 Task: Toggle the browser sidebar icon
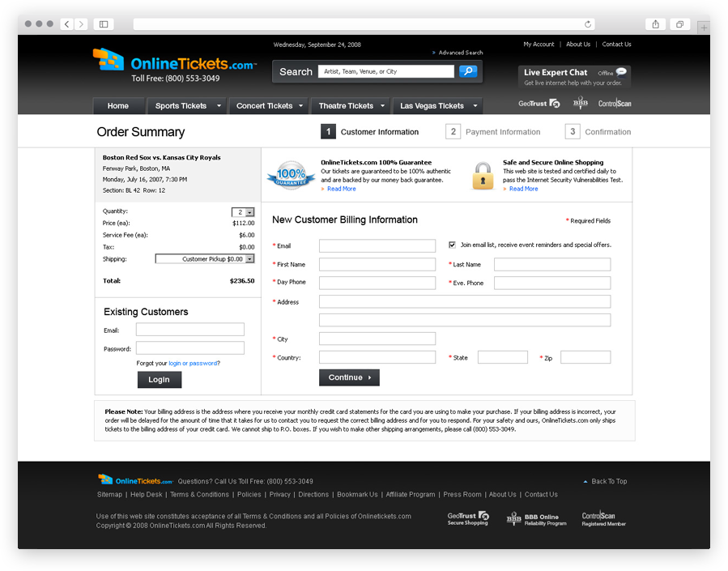(104, 24)
